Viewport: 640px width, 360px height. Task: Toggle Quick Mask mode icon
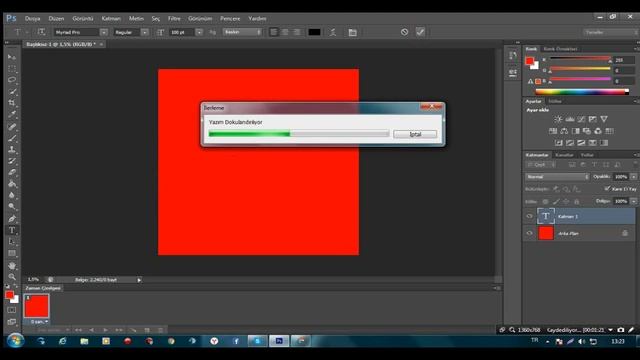11,310
